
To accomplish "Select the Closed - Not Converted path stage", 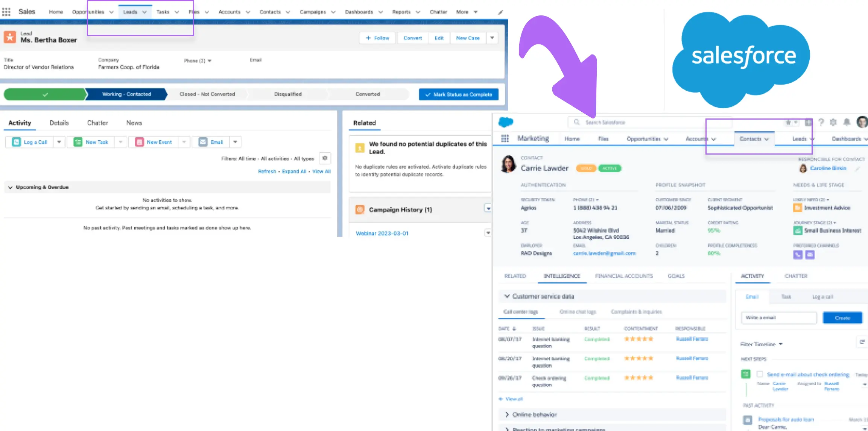I will [x=207, y=94].
